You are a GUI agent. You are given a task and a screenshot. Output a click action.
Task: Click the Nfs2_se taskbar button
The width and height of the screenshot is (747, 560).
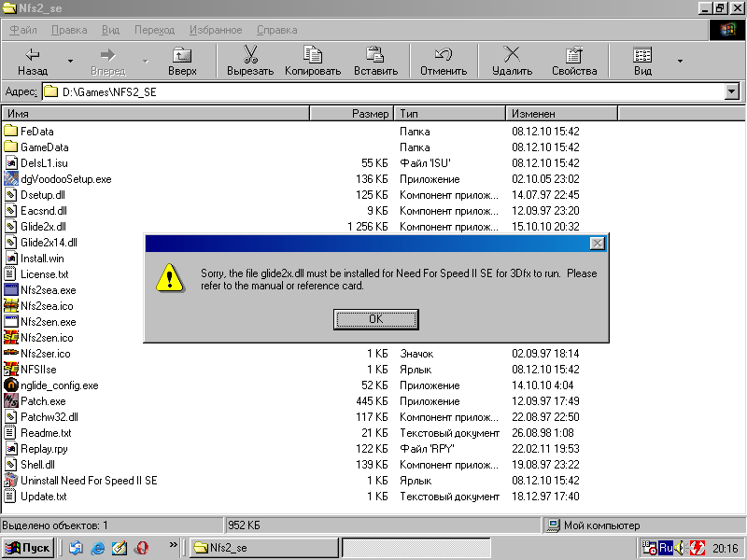pos(264,548)
